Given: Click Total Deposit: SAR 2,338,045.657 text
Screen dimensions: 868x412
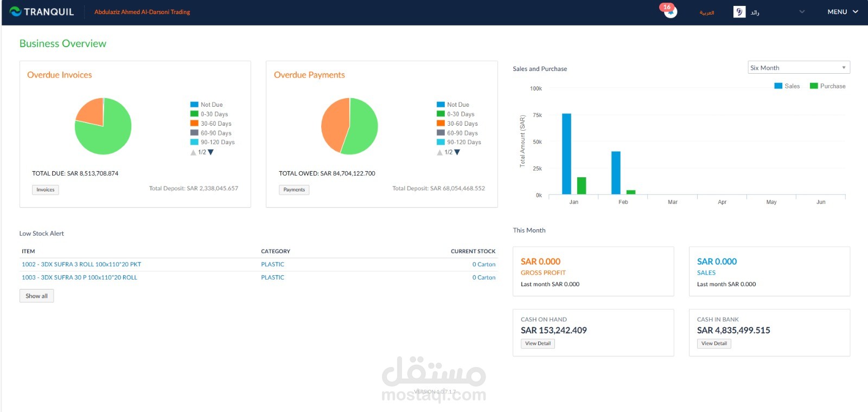Looking at the screenshot, I should click(194, 189).
